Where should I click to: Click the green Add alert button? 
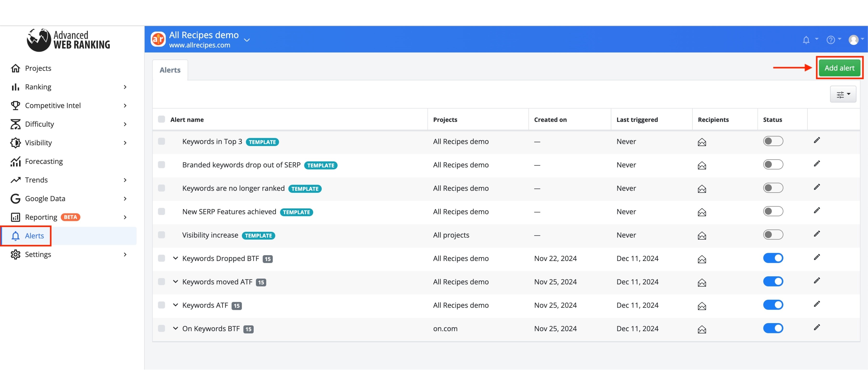[839, 68]
